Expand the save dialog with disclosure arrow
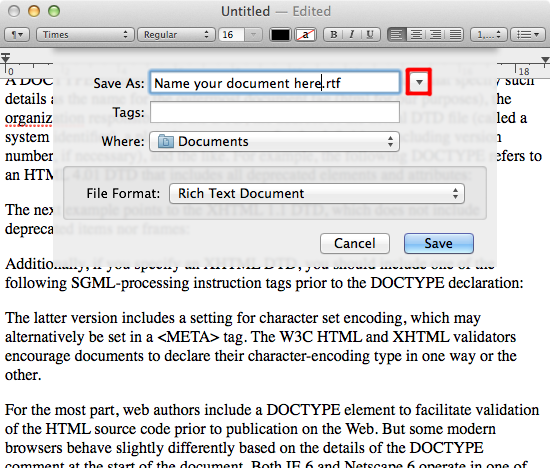The width and height of the screenshot is (550, 468). coord(419,82)
